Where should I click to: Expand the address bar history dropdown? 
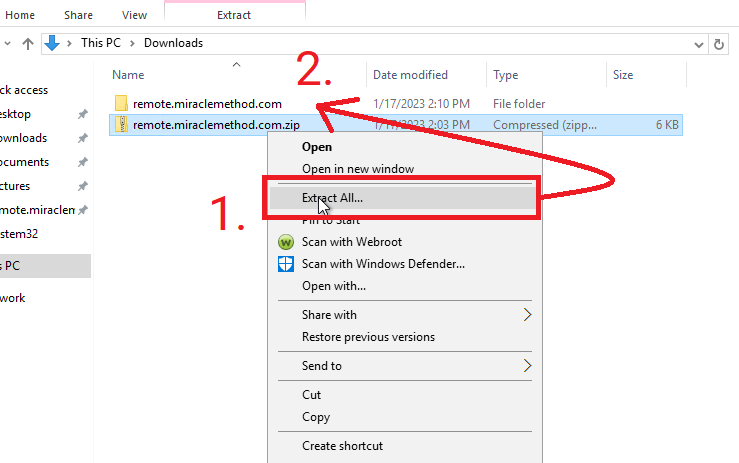pos(698,44)
